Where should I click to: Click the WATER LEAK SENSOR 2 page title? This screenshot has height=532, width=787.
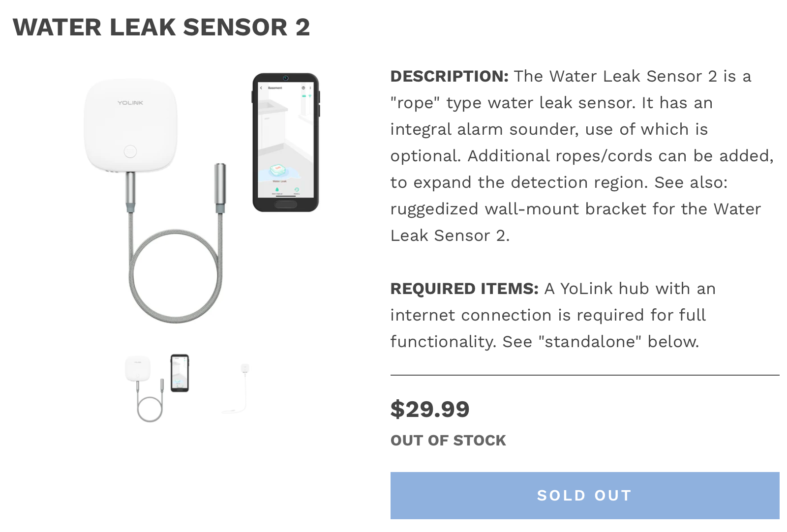point(163,28)
